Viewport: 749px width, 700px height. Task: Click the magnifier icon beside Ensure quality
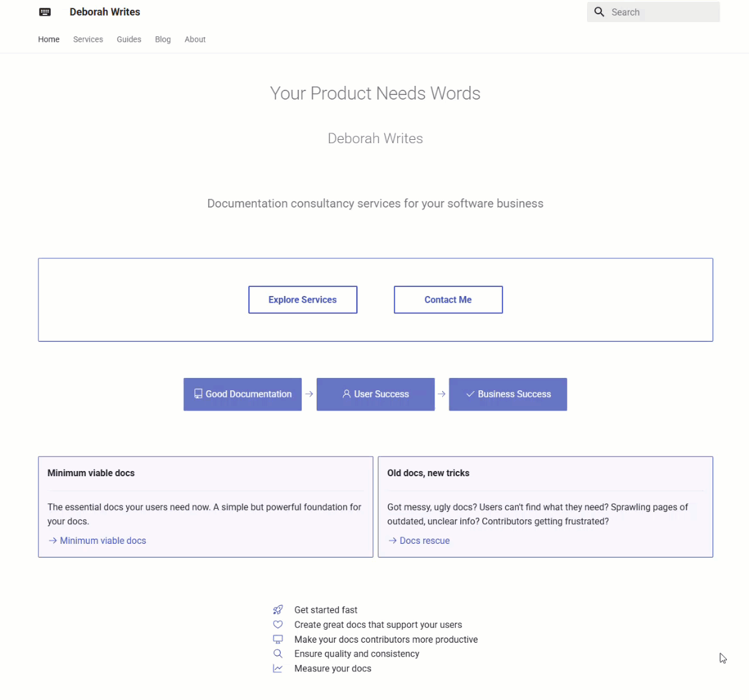pos(278,654)
